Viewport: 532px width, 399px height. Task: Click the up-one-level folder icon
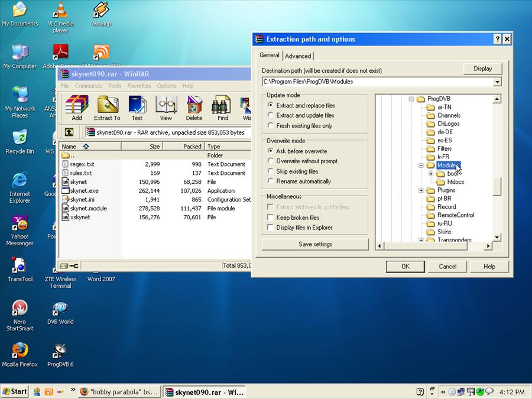click(69, 132)
